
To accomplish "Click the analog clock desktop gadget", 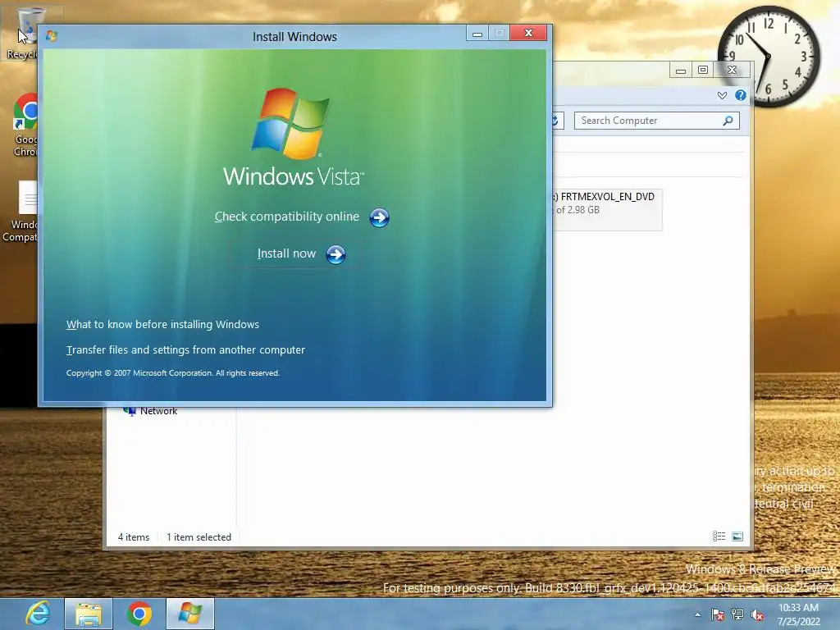I will coord(769,57).
